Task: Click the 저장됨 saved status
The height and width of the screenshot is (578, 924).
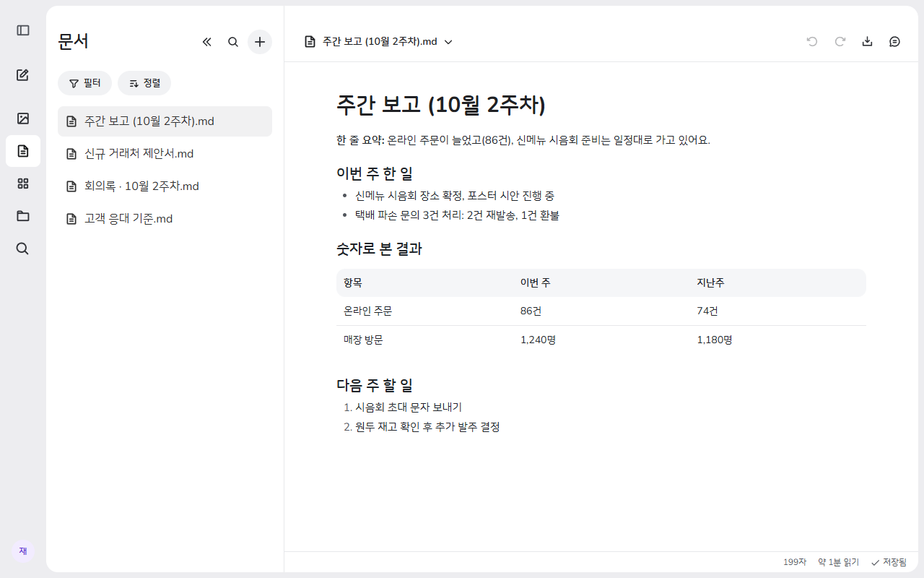Action: click(889, 562)
